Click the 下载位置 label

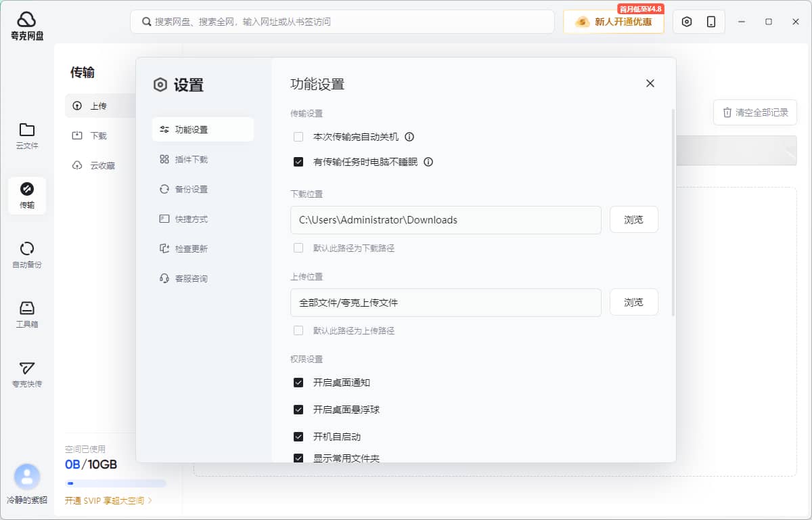[307, 194]
